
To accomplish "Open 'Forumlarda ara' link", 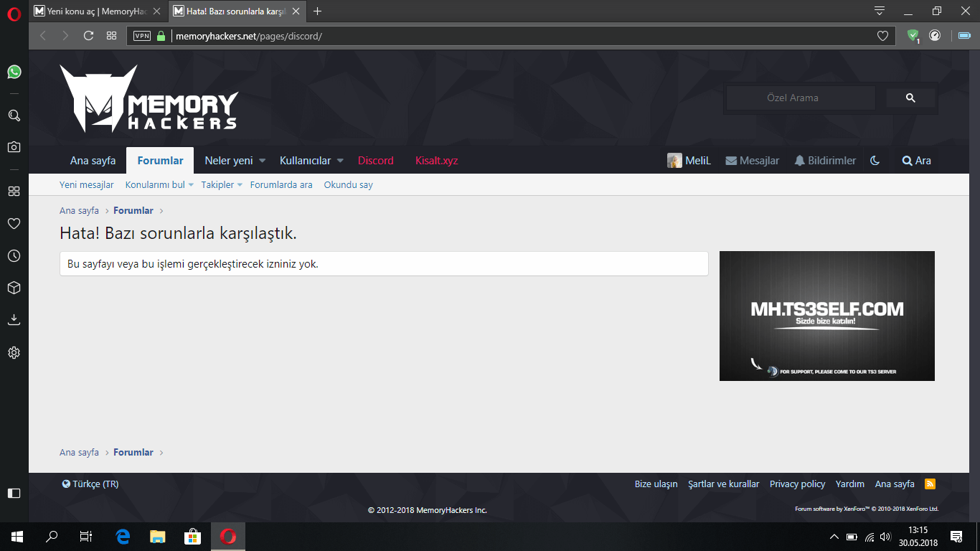I will (x=281, y=184).
